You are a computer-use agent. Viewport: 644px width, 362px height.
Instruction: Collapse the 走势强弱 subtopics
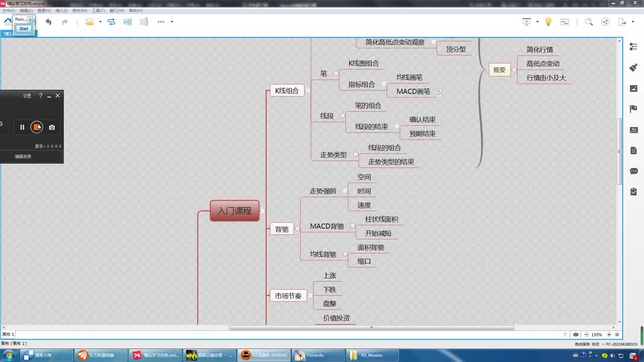[x=345, y=191]
